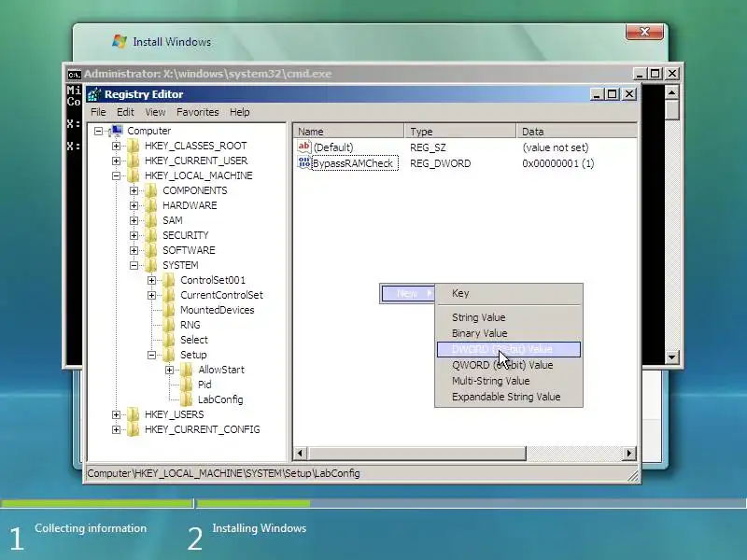Screen dimensions: 747x560
Task: Click the BypassRAMCheck DWORD value icon
Action: pyautogui.click(x=304, y=162)
